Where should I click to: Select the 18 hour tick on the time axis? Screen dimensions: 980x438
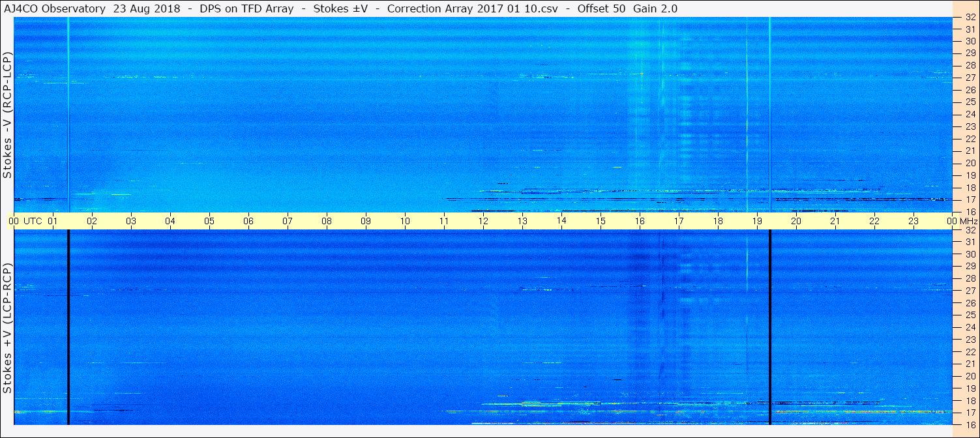(x=718, y=221)
